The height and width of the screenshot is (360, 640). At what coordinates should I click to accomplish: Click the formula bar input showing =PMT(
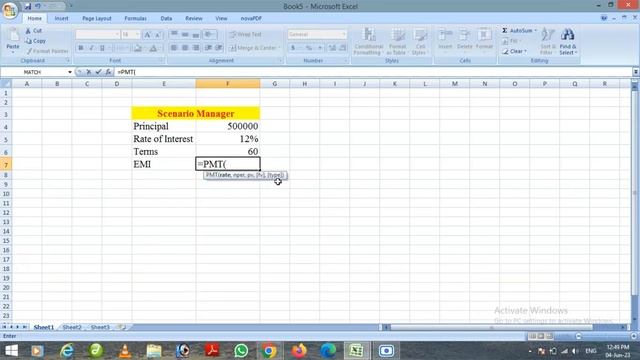tap(373, 72)
